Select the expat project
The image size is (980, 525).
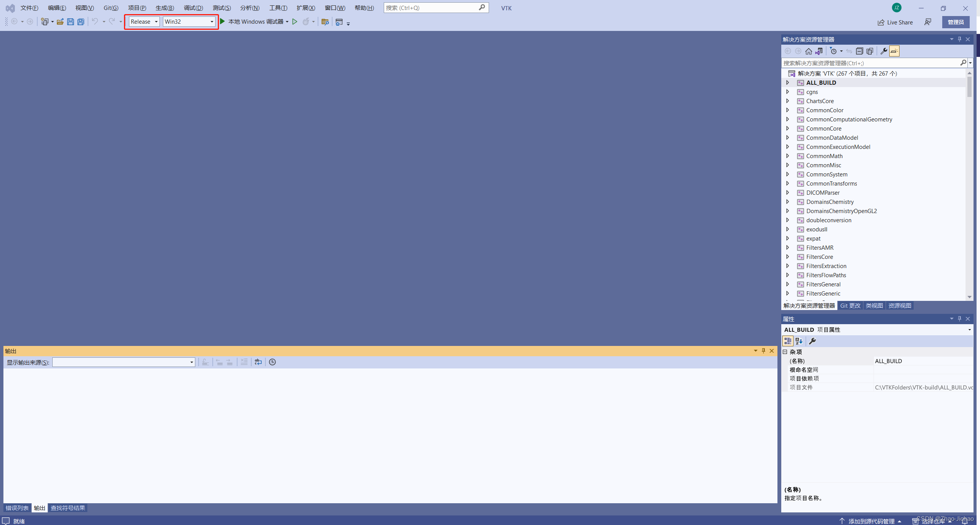point(813,238)
